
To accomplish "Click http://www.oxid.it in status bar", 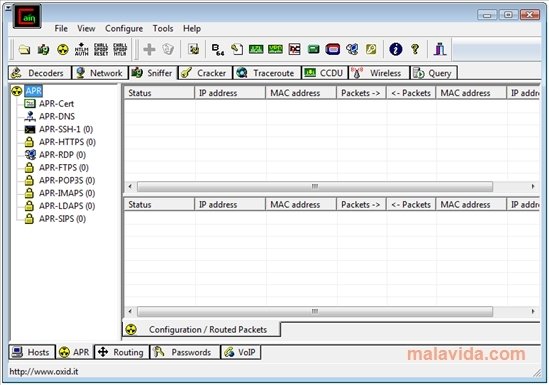I will [44, 371].
